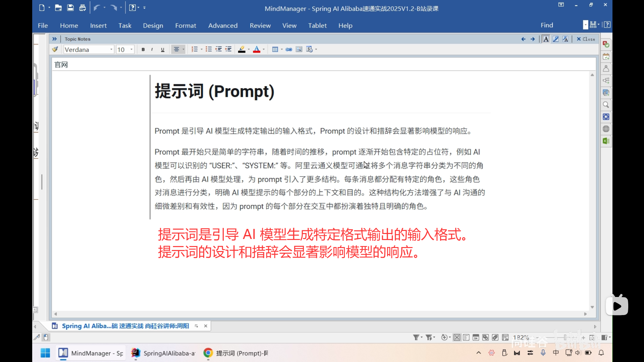This screenshot has width=644, height=362.
Task: Open the Review menu
Action: coord(260,25)
